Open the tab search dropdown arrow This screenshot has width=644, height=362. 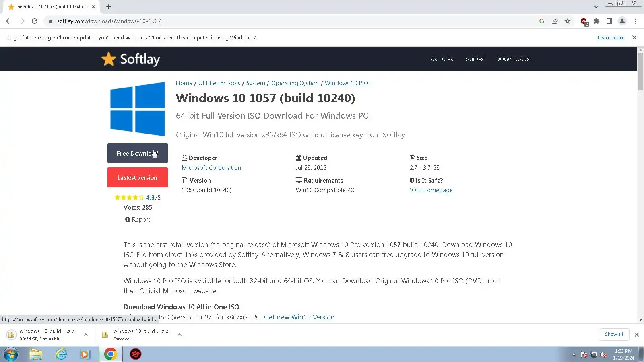(596, 7)
